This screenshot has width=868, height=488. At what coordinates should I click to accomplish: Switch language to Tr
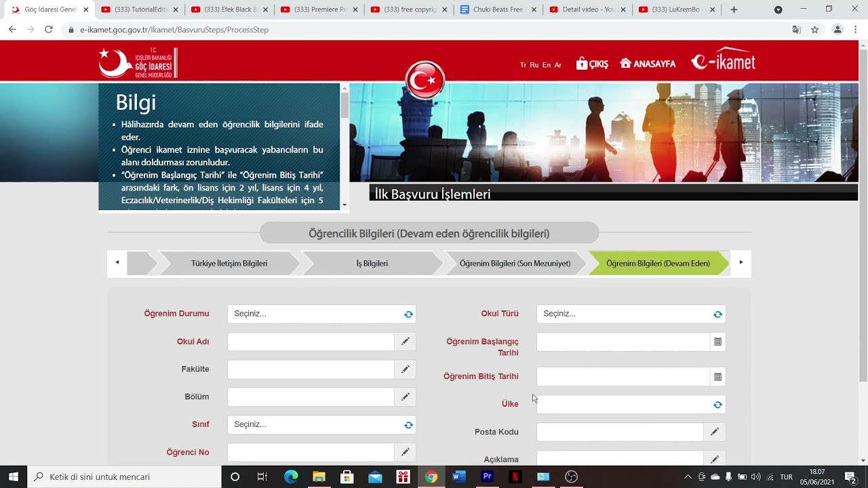point(523,65)
